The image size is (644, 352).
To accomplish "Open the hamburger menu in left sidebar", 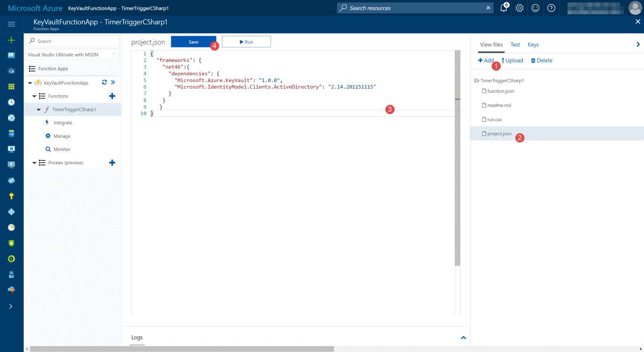I will [12, 24].
